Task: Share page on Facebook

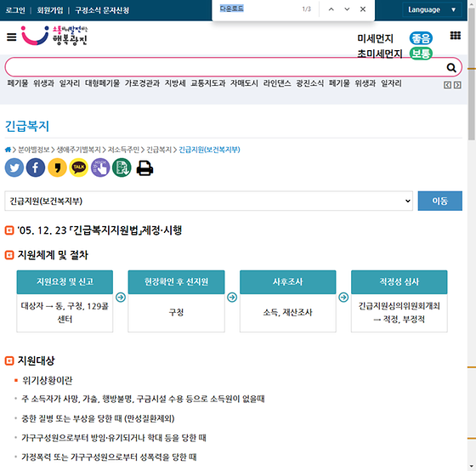Action: tap(36, 167)
